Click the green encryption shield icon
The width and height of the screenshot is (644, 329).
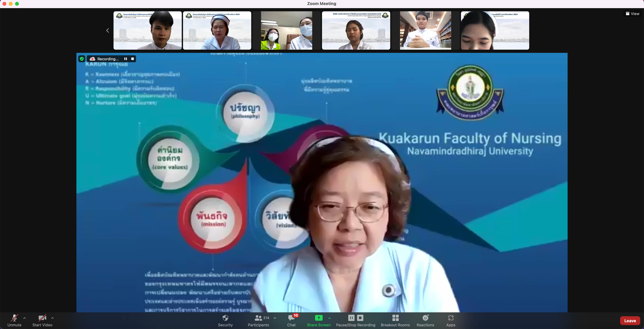tap(82, 59)
